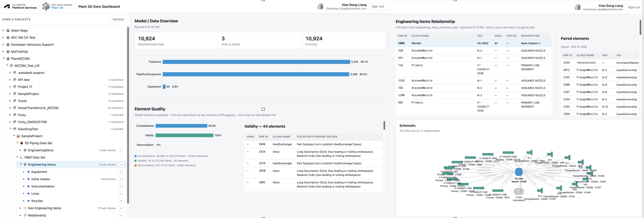Reload the Engineering Items row with 5 sub-classes
Image resolution: width=644 pixels, height=218 pixels.
(121, 165)
